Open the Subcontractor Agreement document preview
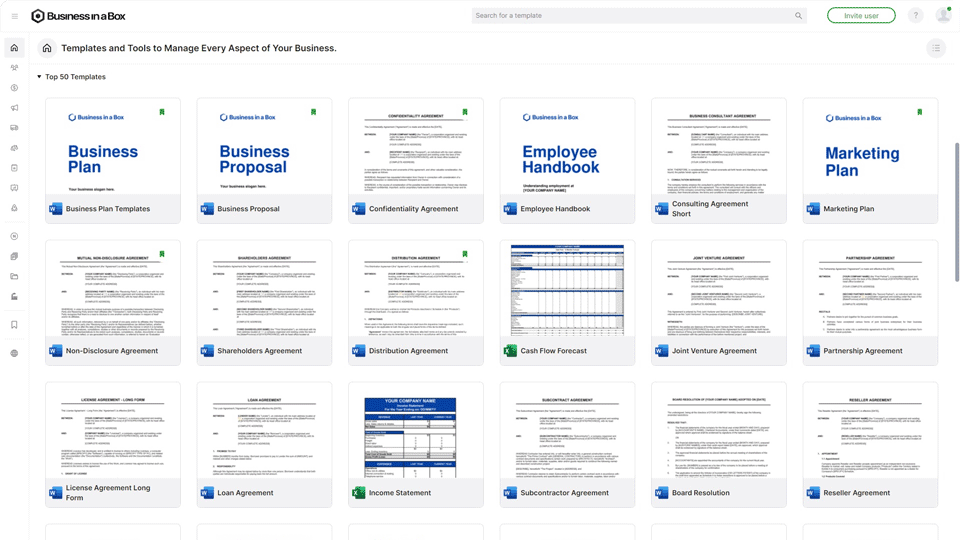 [x=567, y=431]
